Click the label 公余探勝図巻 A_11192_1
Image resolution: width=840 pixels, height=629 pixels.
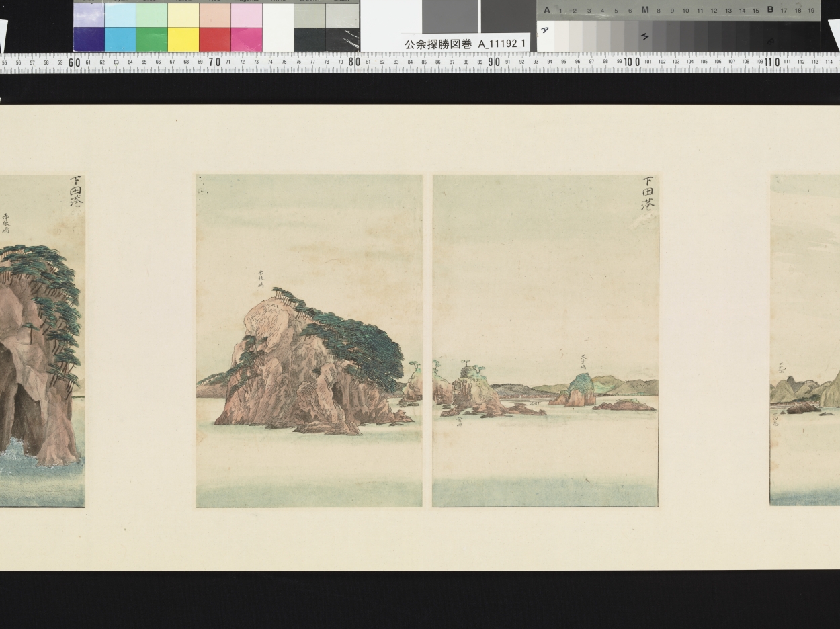click(466, 44)
